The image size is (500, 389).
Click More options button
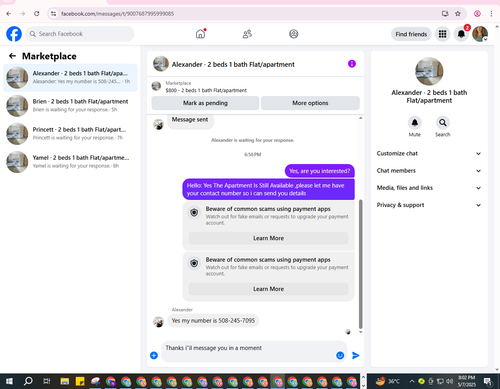(x=310, y=103)
